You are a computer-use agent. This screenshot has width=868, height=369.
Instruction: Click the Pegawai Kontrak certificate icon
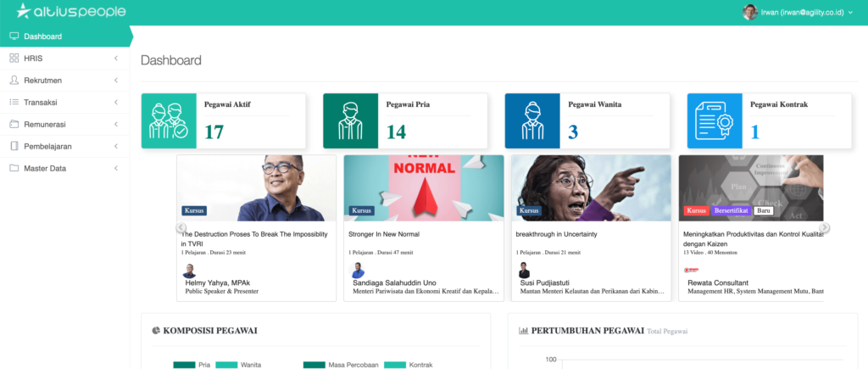(x=715, y=120)
